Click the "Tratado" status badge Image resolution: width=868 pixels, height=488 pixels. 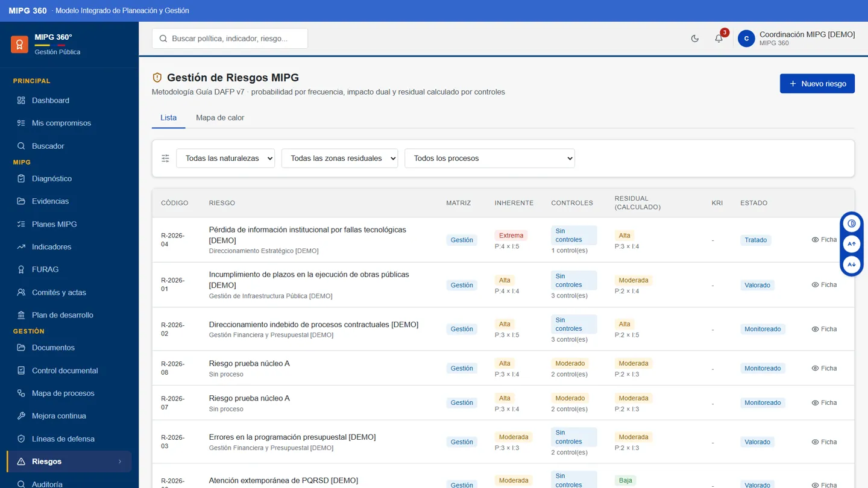755,240
